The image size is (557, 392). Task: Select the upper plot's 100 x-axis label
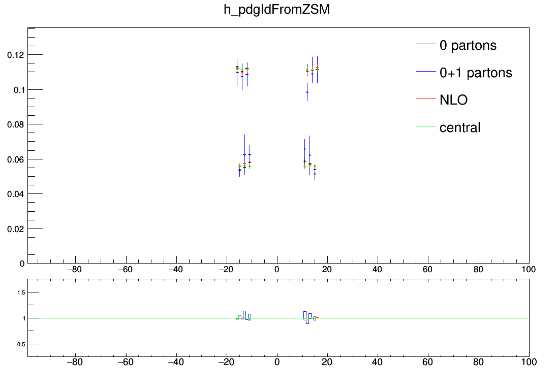[529, 270]
